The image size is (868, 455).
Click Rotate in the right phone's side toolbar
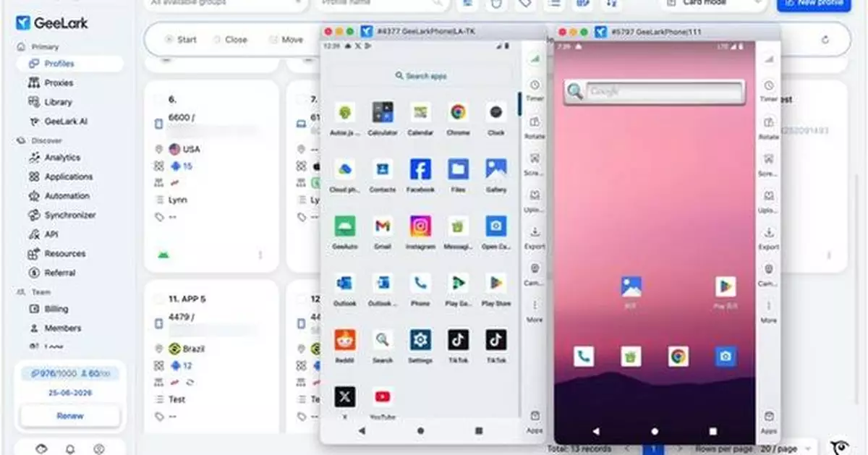point(768,127)
